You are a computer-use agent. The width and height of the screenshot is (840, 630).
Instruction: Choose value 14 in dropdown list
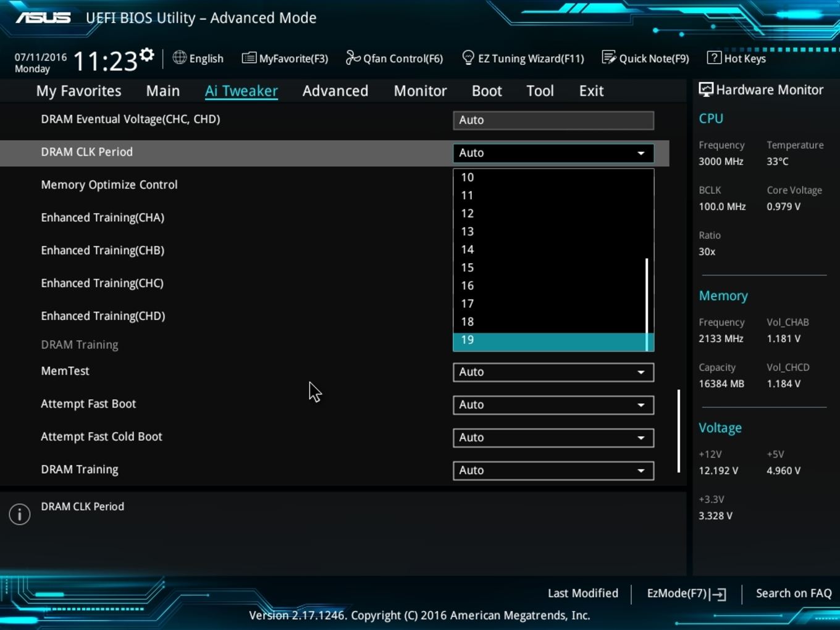click(550, 250)
